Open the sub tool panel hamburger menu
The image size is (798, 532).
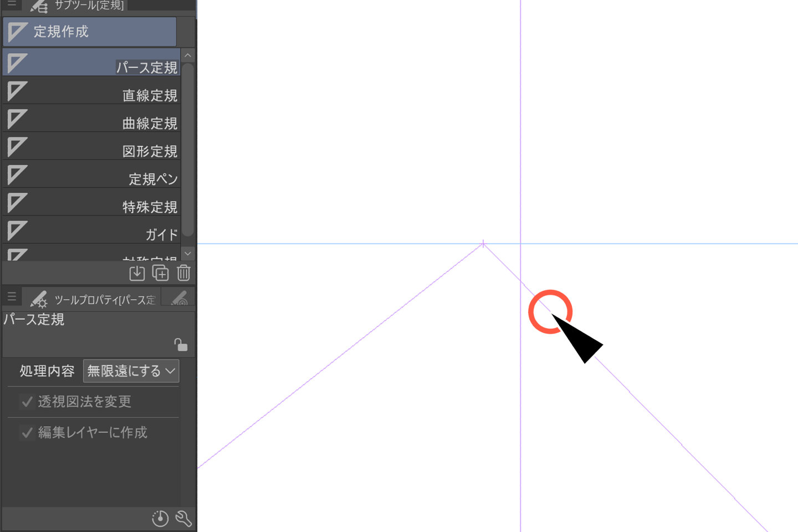tap(12, 4)
